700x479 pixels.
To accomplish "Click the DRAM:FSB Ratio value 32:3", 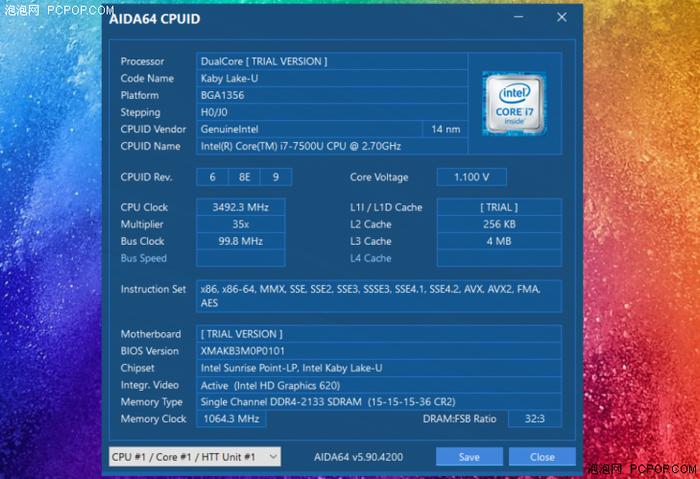I will tap(535, 419).
